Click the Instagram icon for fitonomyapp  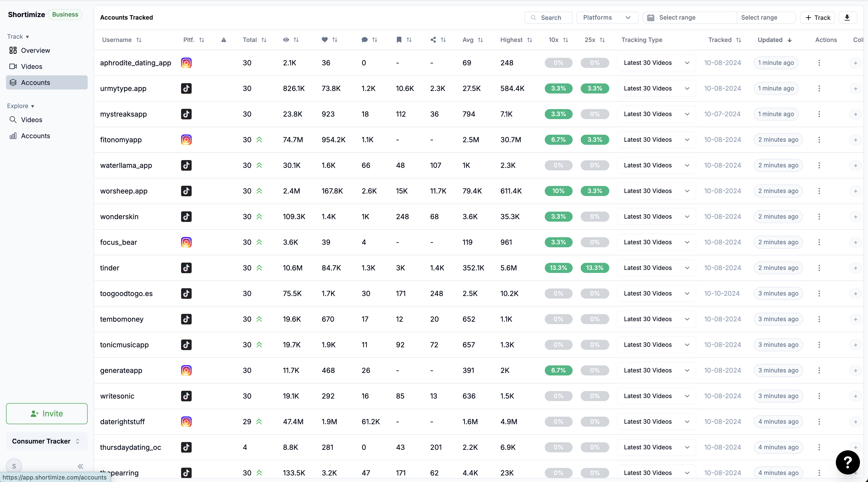point(186,139)
